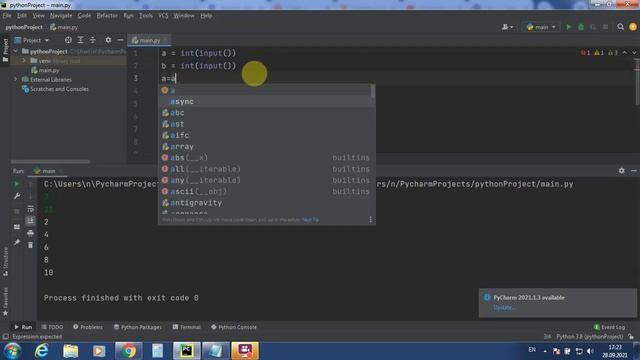This screenshot has height=360, width=640.
Task: Expand the venv folder
Action: 24,60
